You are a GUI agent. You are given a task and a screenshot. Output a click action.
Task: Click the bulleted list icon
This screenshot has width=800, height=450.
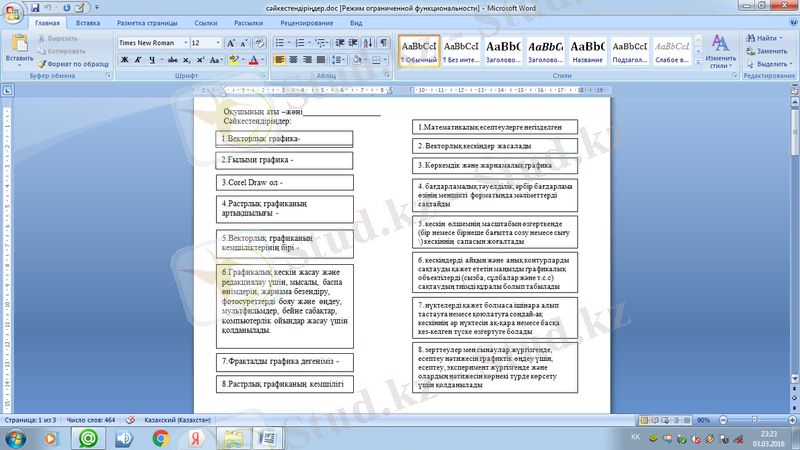[x=280, y=43]
